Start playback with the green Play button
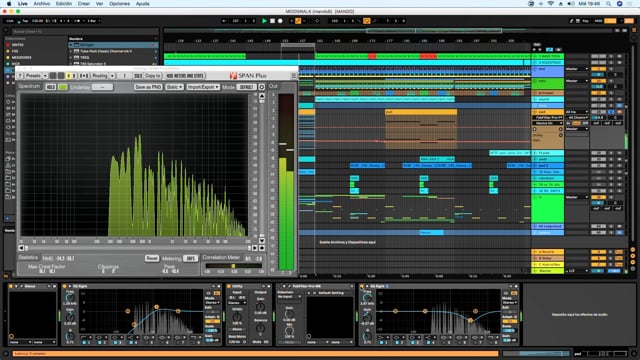This screenshot has height=360, width=640. [x=264, y=21]
